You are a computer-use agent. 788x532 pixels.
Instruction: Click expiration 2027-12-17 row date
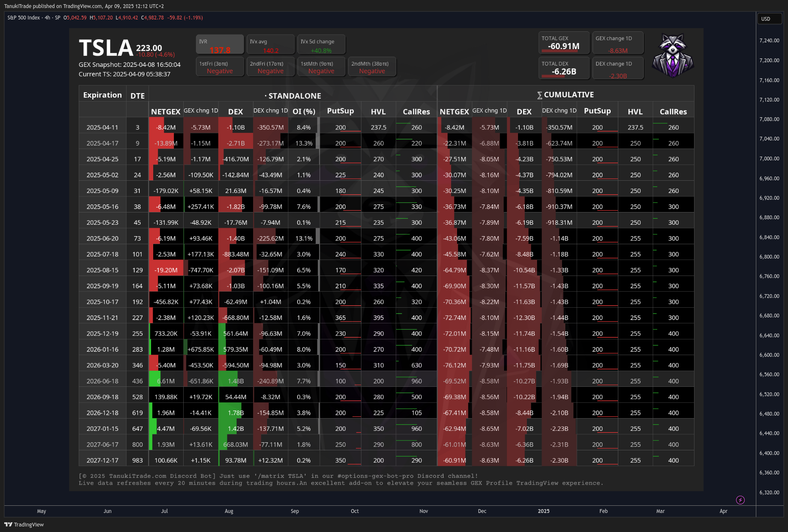[102, 460]
